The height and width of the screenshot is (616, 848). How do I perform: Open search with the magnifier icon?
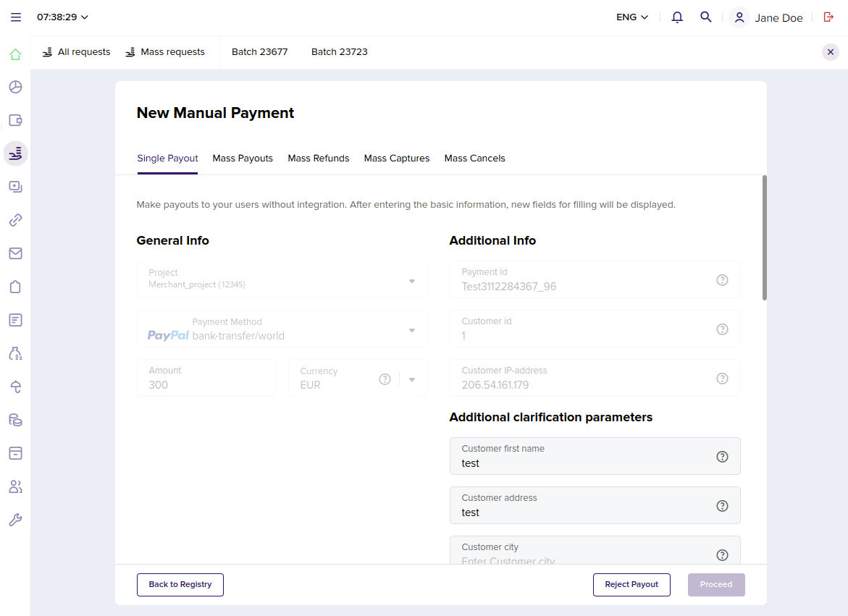coord(705,17)
